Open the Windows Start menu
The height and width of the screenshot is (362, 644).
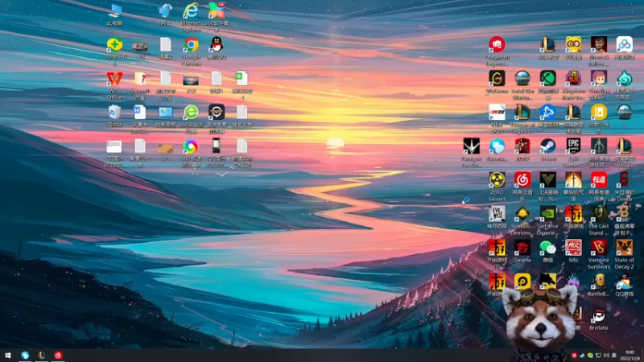click(x=8, y=356)
